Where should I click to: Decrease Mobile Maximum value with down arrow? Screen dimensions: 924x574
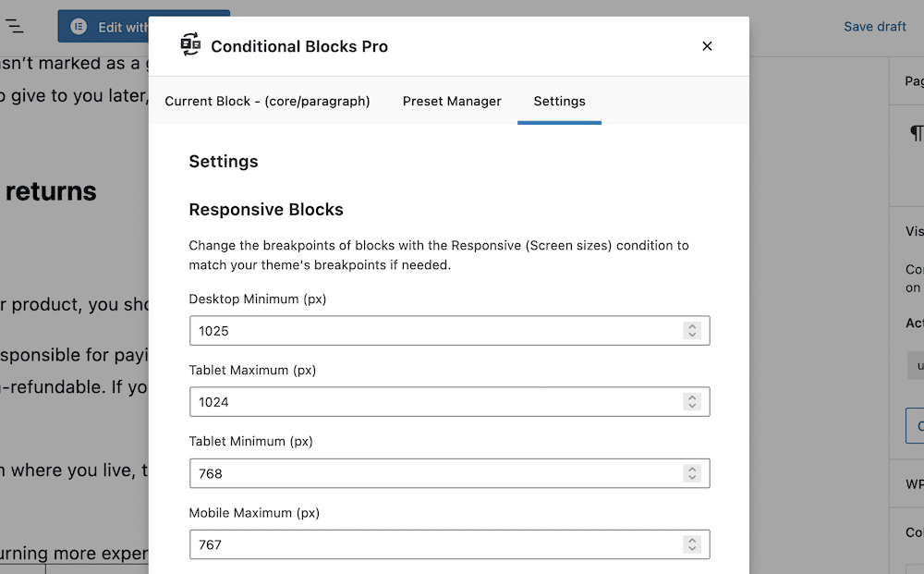coord(692,549)
